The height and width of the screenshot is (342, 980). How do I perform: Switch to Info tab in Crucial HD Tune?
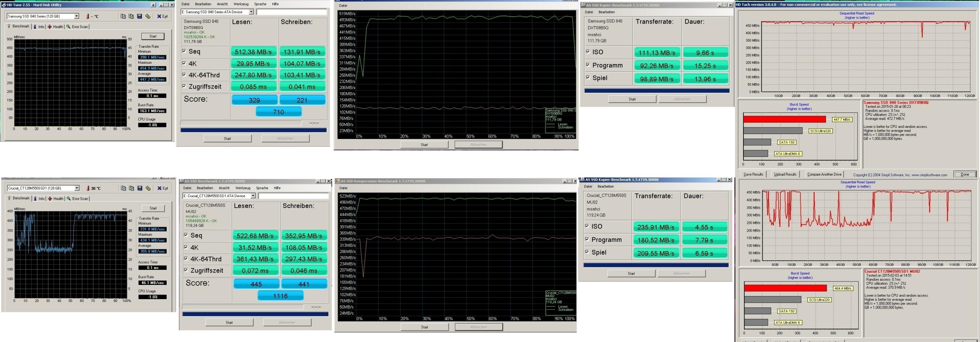pos(39,199)
